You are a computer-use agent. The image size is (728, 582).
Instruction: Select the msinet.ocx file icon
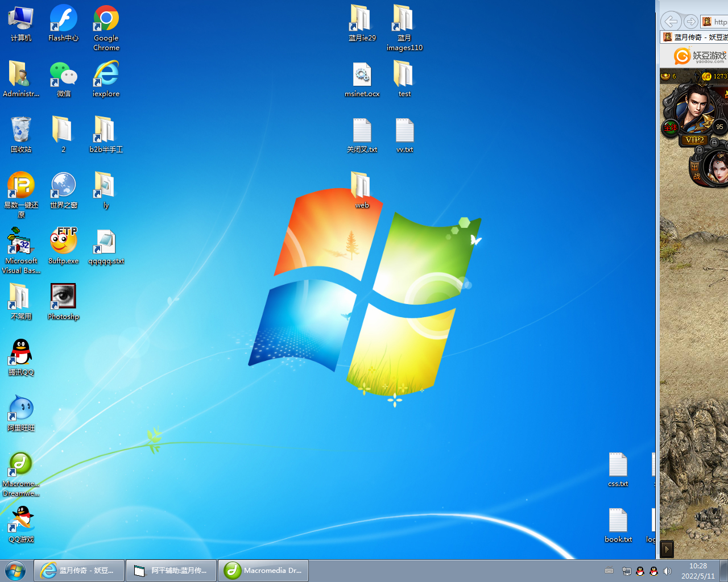362,79
